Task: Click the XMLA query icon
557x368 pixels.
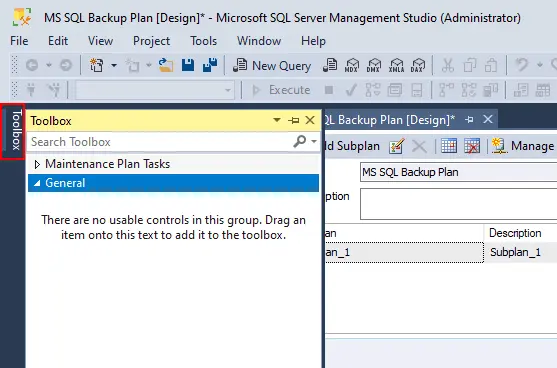Action: 396,65
